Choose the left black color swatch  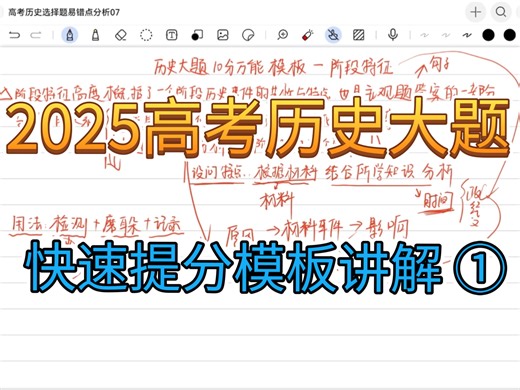pyautogui.click(x=488, y=35)
